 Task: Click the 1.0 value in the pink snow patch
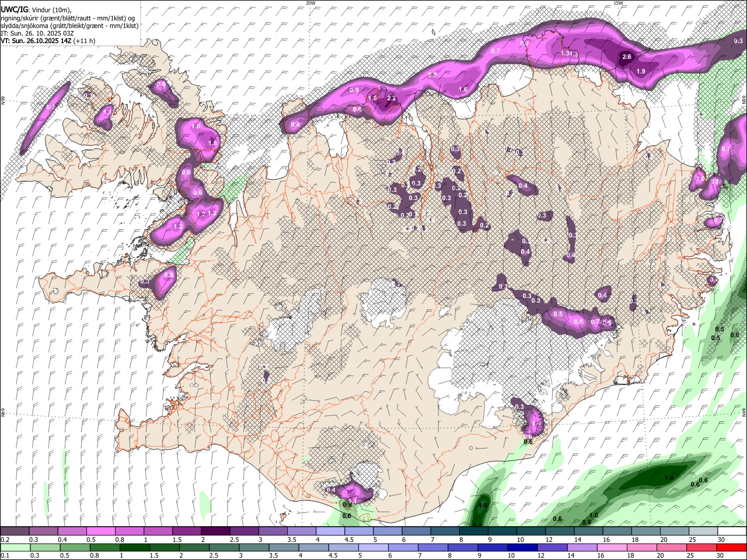click(196, 127)
